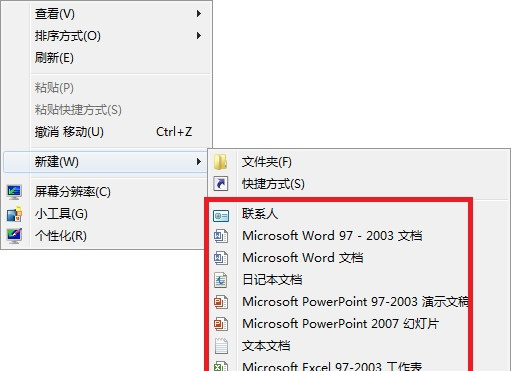Open the 查看(V) menu entry
Screen dimensions: 511x385
point(107,14)
